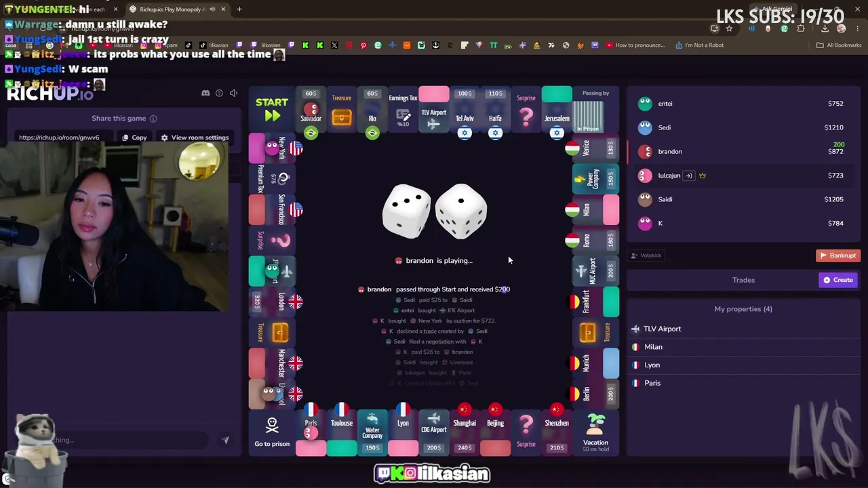Open Milan in My properties
This screenshot has width=868, height=488.
[743, 347]
